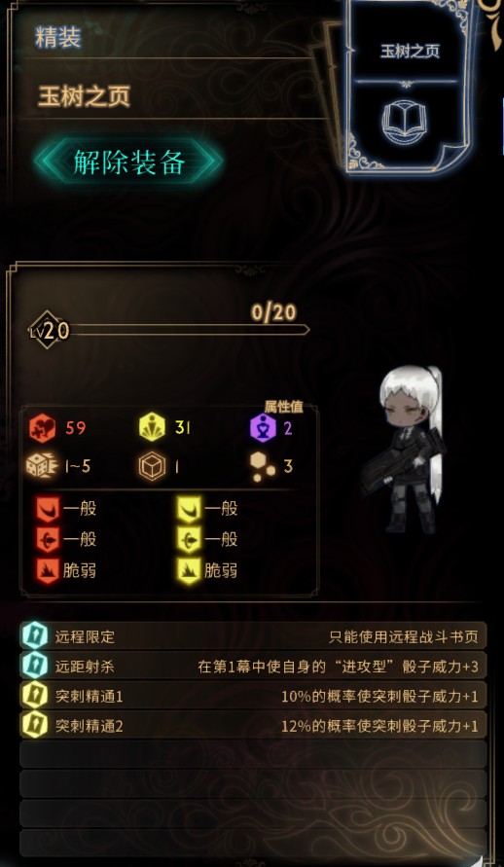Click the 玉树之页 name title
The width and height of the screenshot is (504, 867).
tap(84, 96)
